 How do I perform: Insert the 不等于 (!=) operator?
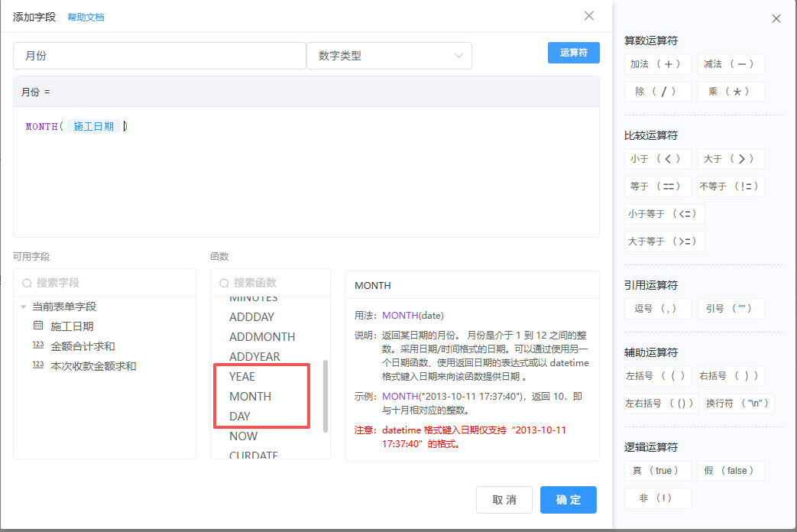pyautogui.click(x=731, y=187)
